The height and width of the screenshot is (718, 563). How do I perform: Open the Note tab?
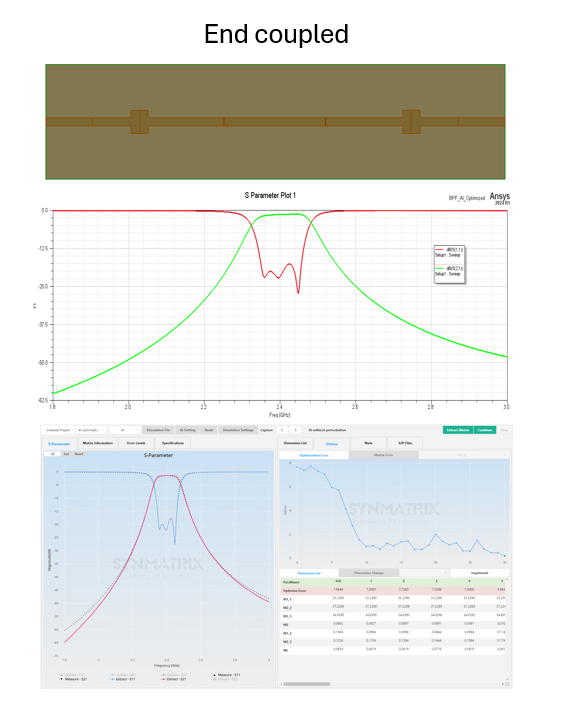pos(368,443)
